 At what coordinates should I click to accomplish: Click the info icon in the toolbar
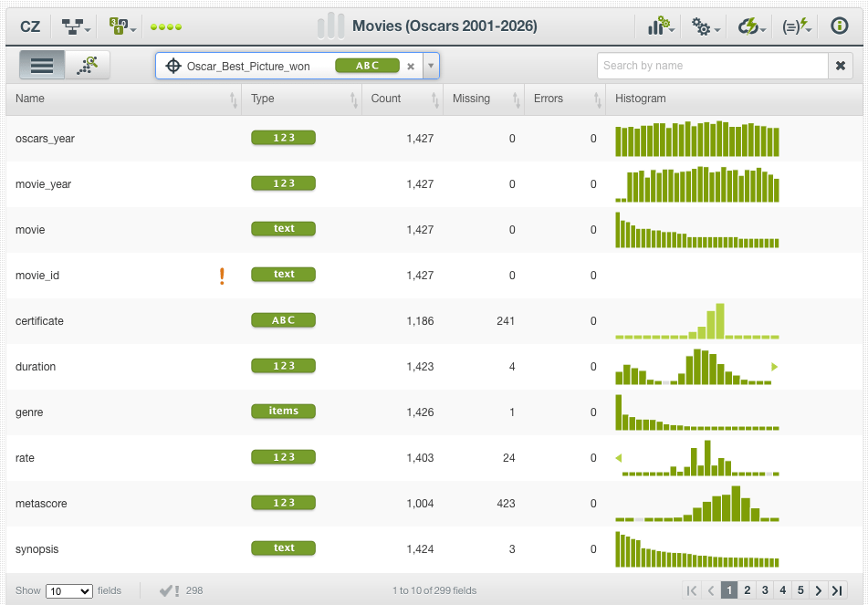click(x=838, y=26)
